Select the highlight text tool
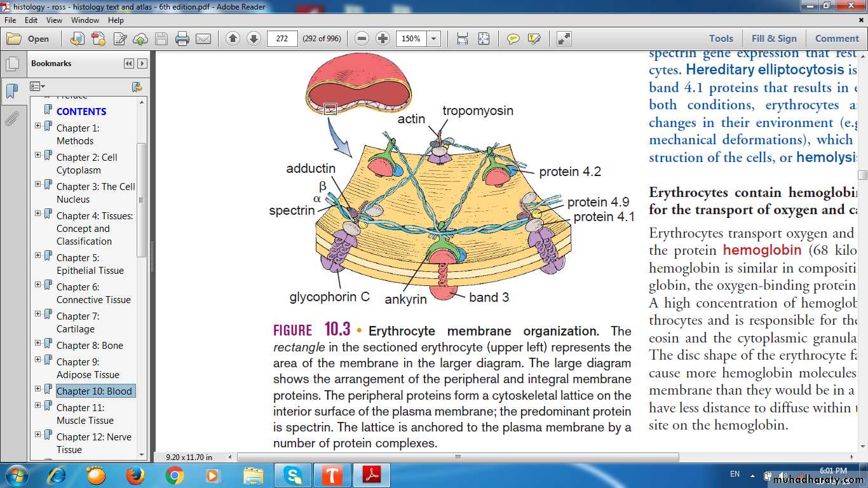 [x=534, y=39]
